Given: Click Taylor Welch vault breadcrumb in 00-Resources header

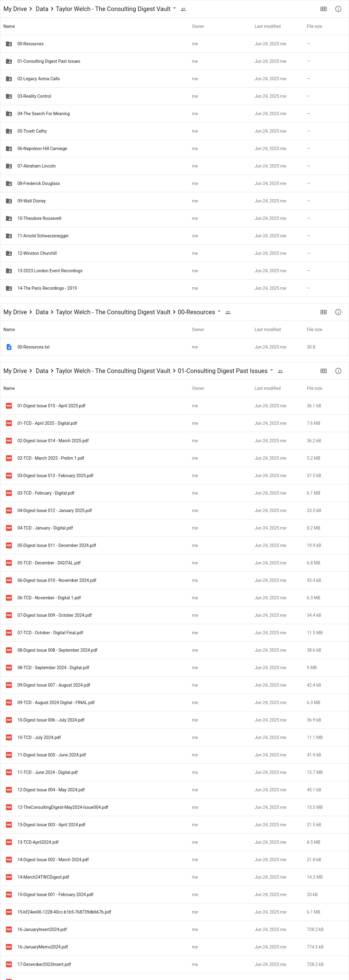Looking at the screenshot, I should point(113,312).
